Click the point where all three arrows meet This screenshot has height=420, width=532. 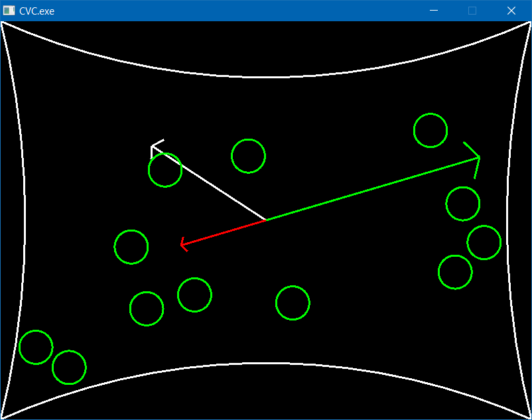pyautogui.click(x=266, y=219)
